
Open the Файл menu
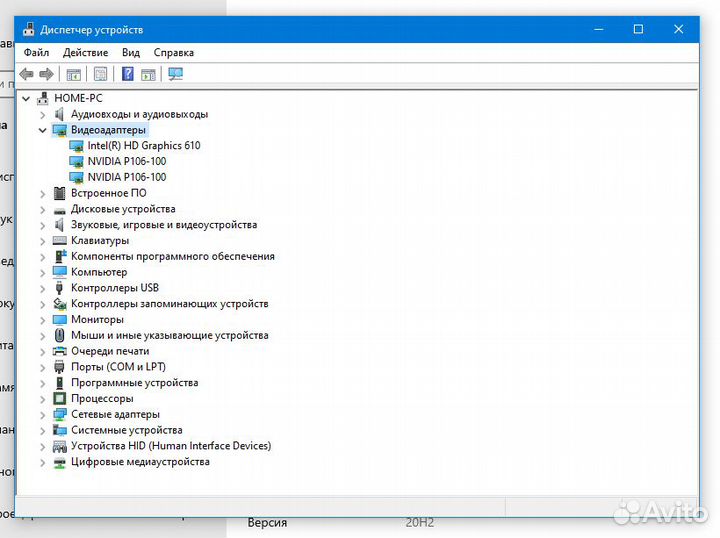pos(36,52)
